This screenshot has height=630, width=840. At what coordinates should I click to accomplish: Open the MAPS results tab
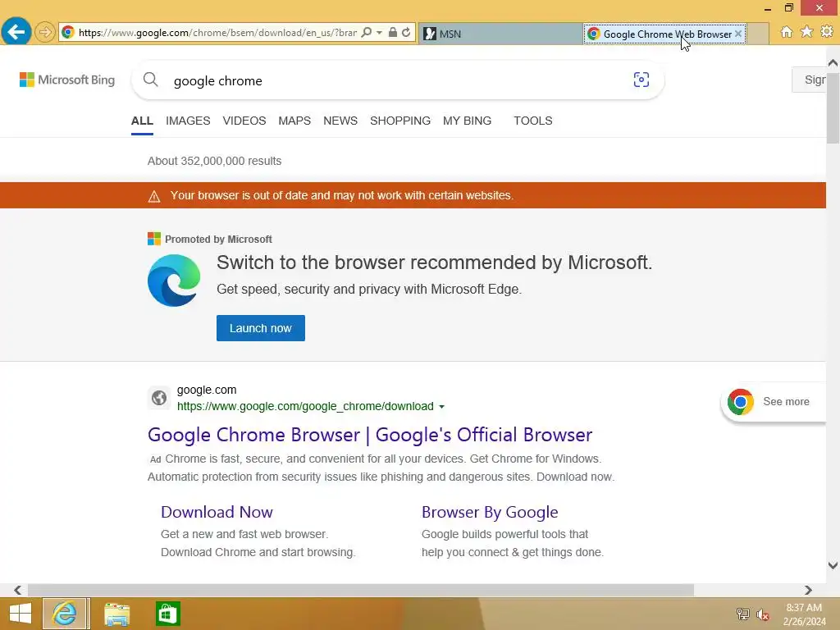294,121
